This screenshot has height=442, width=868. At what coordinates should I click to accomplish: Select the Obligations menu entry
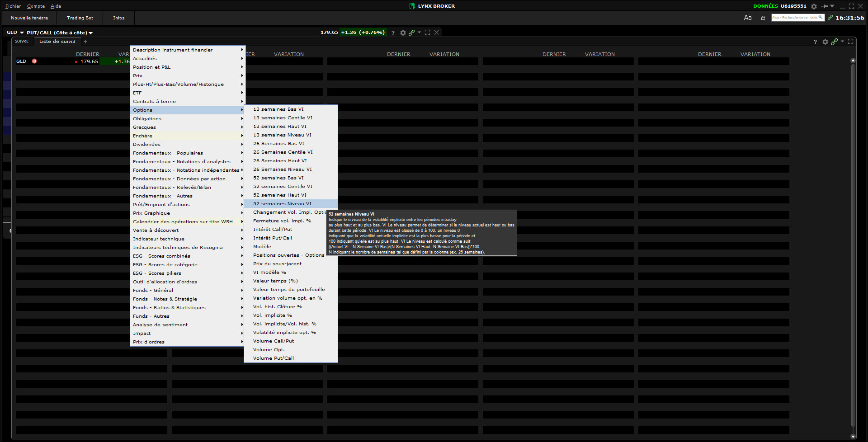187,119
